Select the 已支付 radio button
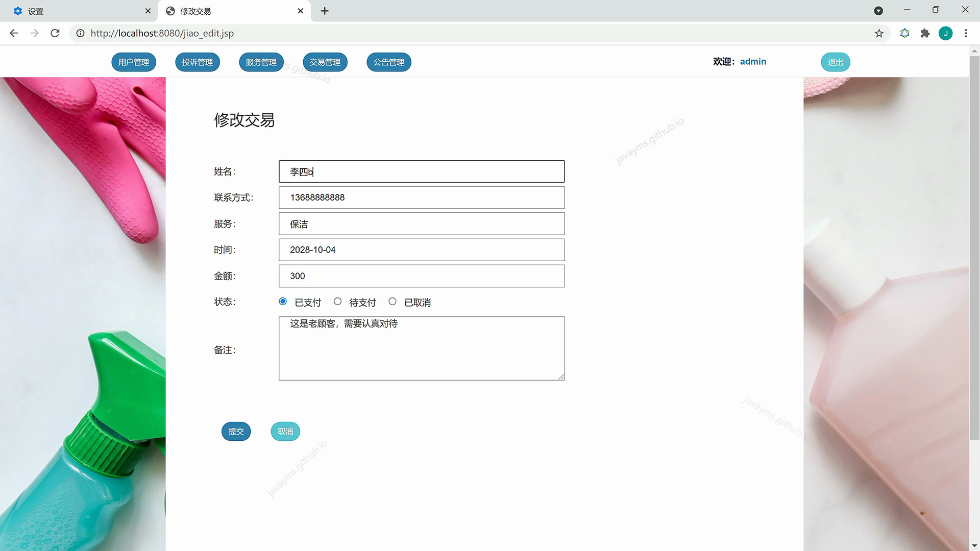Image resolution: width=980 pixels, height=551 pixels. (x=283, y=302)
